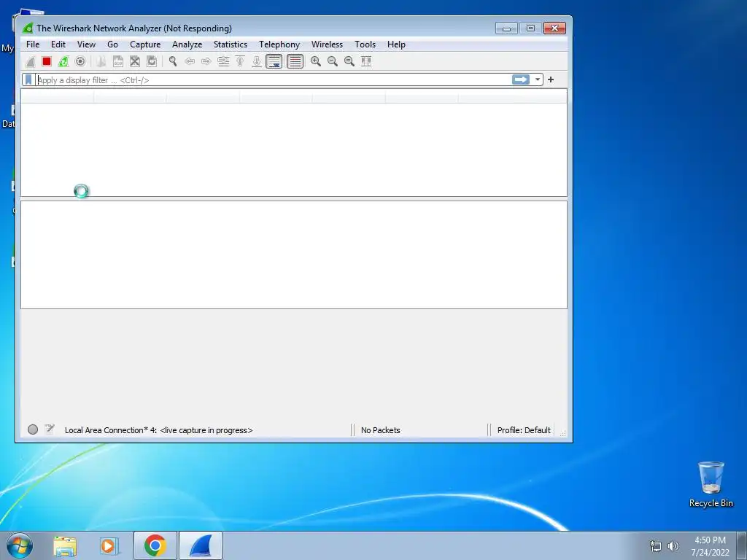This screenshot has width=747, height=560.
Task: Open the Analyze menu
Action: [x=187, y=44]
